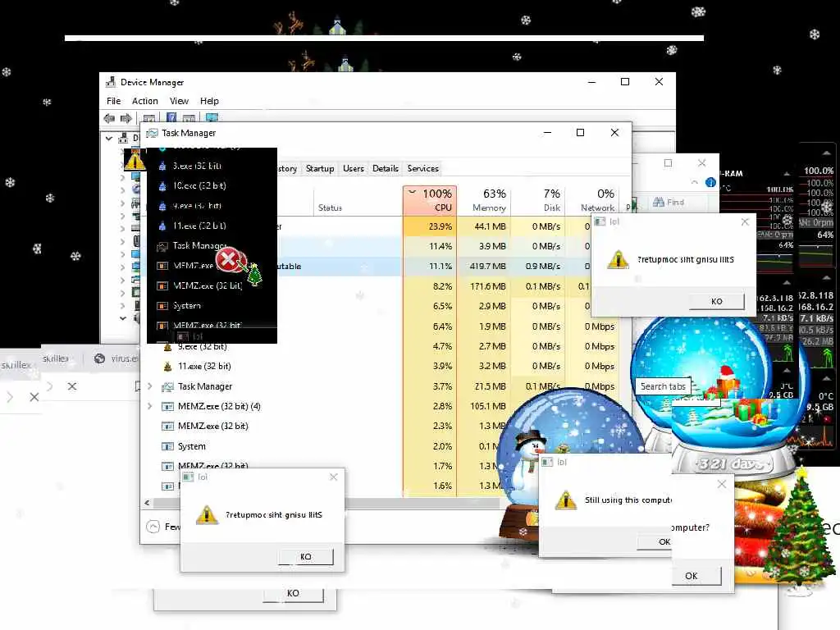This screenshot has height=630, width=840.
Task: Click the Search tabs tooltip box
Action: click(x=663, y=386)
